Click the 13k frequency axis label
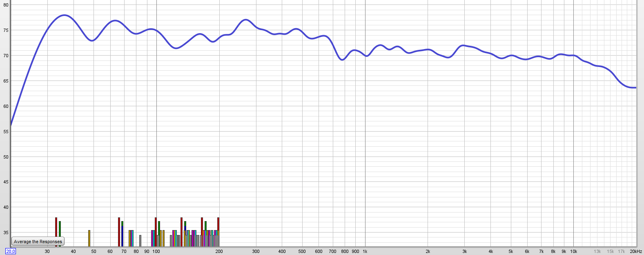The height and width of the screenshot is (255, 644). click(x=597, y=251)
